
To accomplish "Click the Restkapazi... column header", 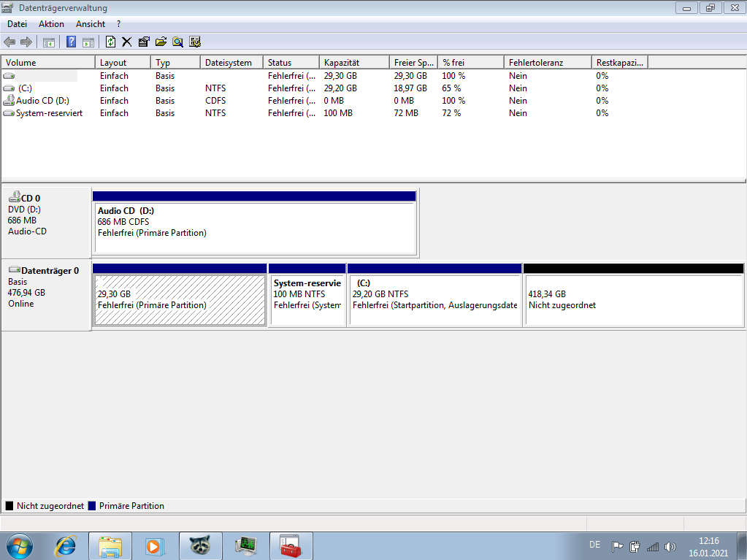I will coord(620,62).
